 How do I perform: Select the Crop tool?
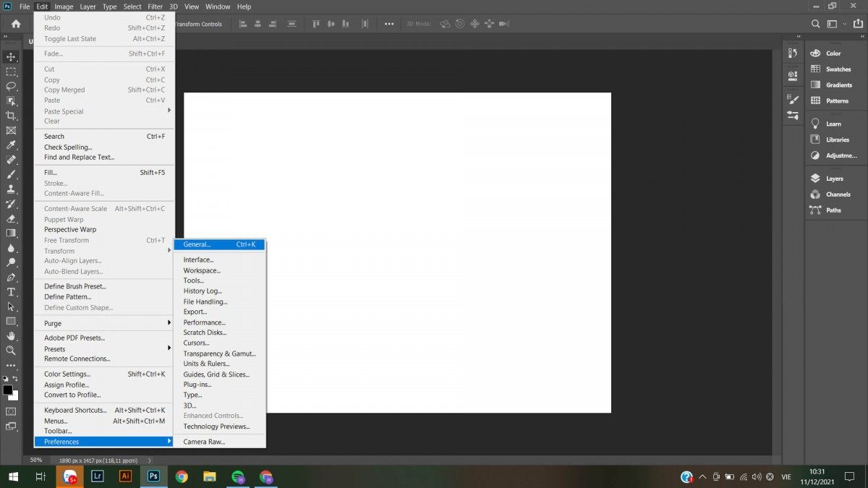(11, 116)
